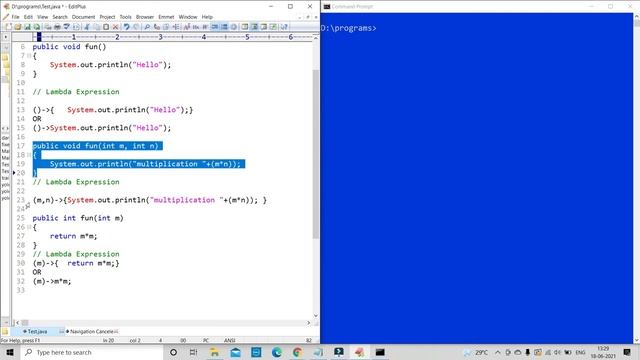Viewport: 640px width, 360px height.
Task: Click the 'OR' text on line 14
Action: [x=37, y=119]
